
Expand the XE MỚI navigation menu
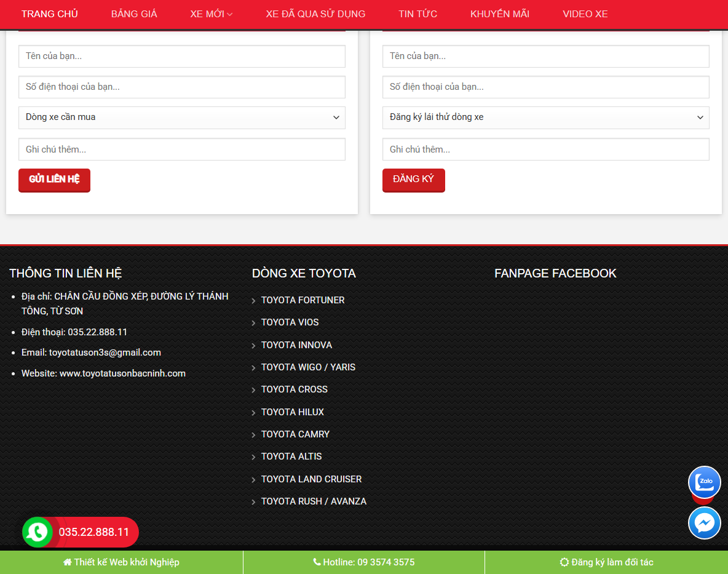(211, 14)
